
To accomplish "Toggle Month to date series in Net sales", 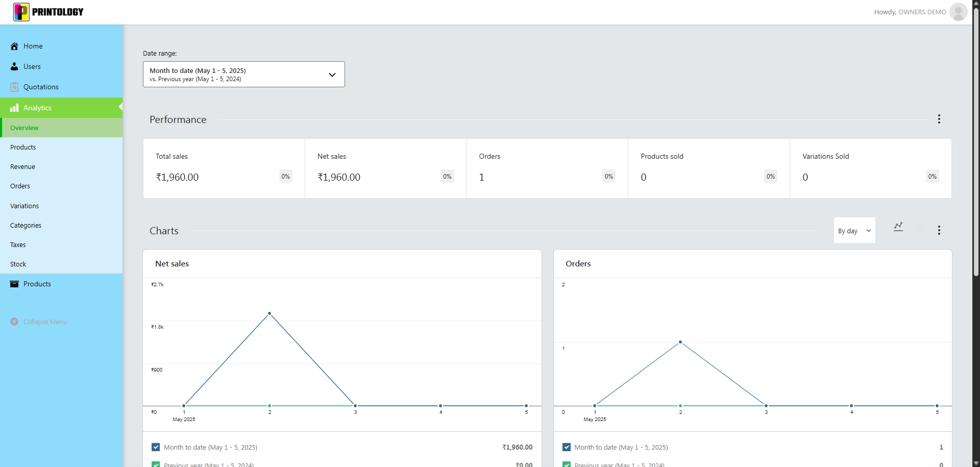I will tap(156, 447).
